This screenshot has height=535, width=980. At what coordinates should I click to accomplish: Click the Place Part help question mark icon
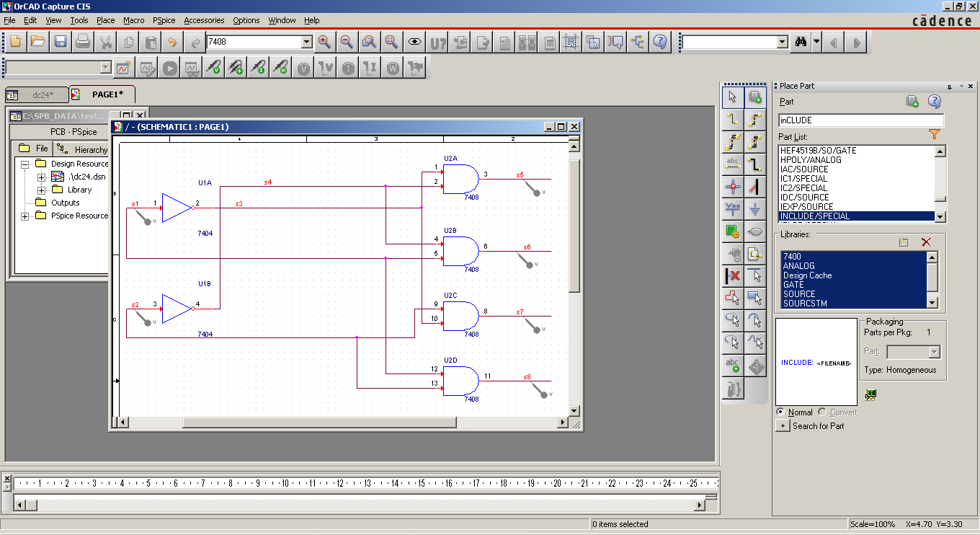point(935,102)
